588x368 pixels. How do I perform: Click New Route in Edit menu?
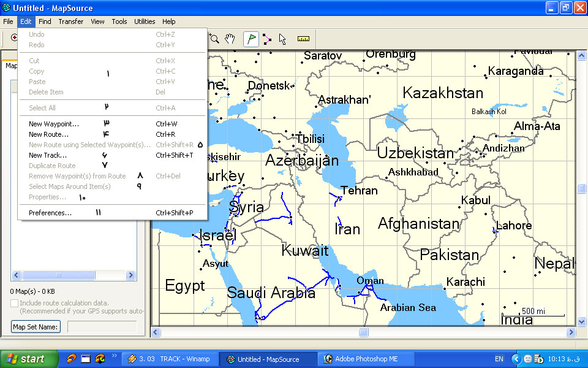pos(48,134)
